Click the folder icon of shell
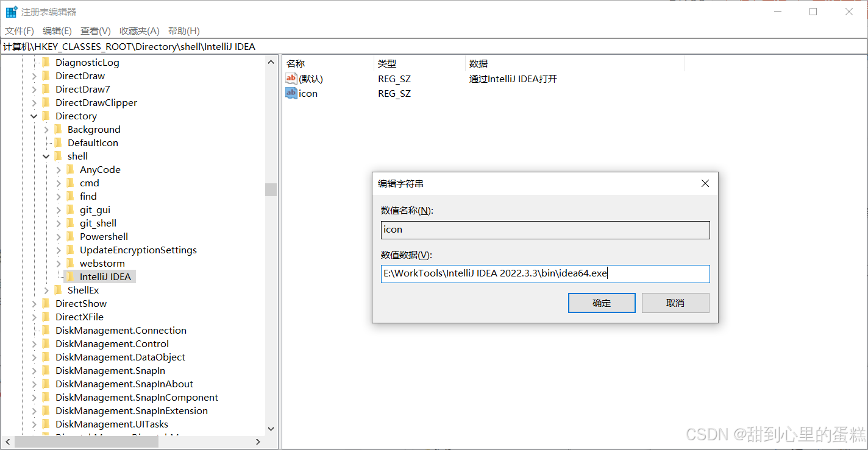Image resolution: width=868 pixels, height=450 pixels. click(x=59, y=156)
